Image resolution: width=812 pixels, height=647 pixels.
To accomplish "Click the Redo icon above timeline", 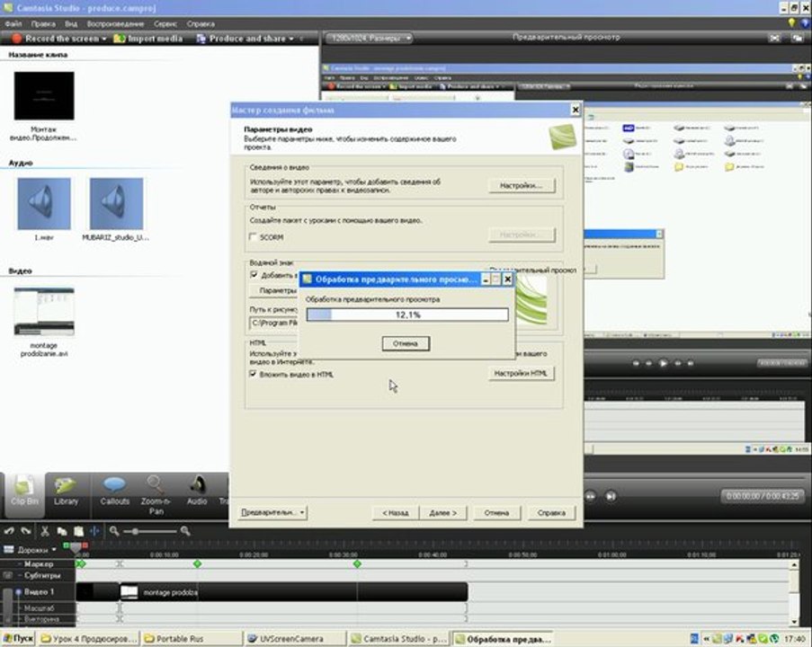I will [x=25, y=531].
